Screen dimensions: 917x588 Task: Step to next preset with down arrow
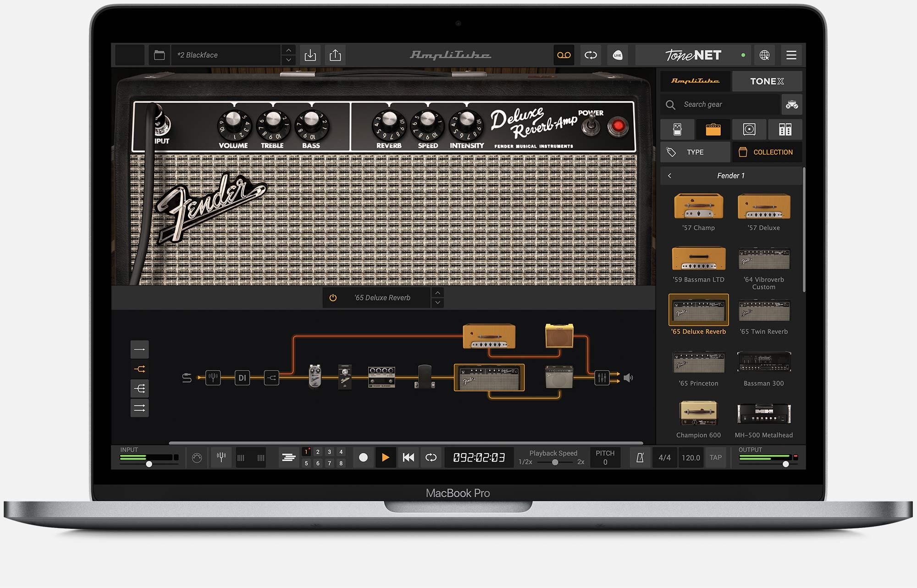288,60
